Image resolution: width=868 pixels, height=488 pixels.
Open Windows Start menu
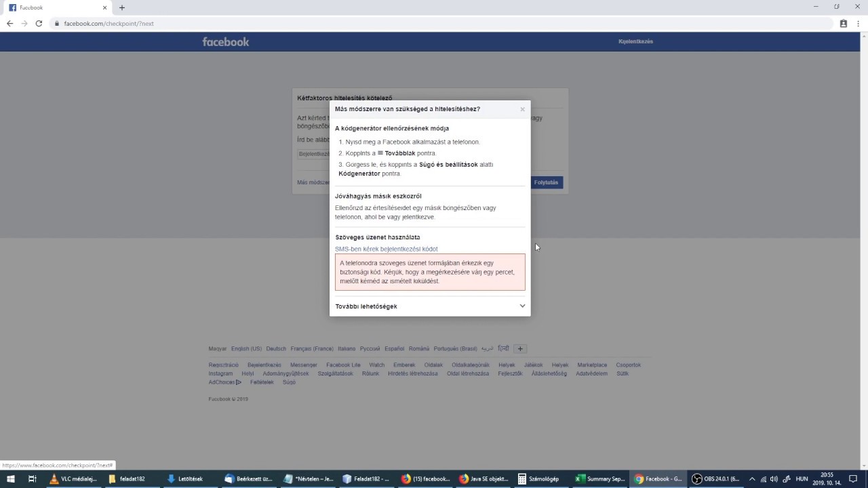[x=11, y=479]
